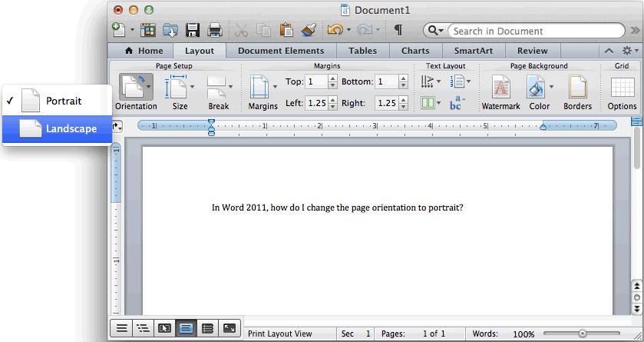
Task: Open the Document Elements tab
Action: click(281, 51)
